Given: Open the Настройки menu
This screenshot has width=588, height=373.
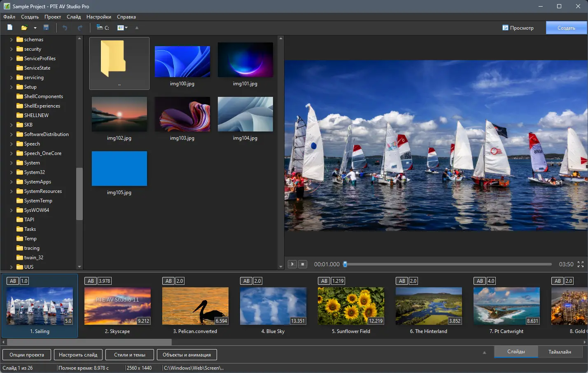Looking at the screenshot, I should tap(98, 17).
